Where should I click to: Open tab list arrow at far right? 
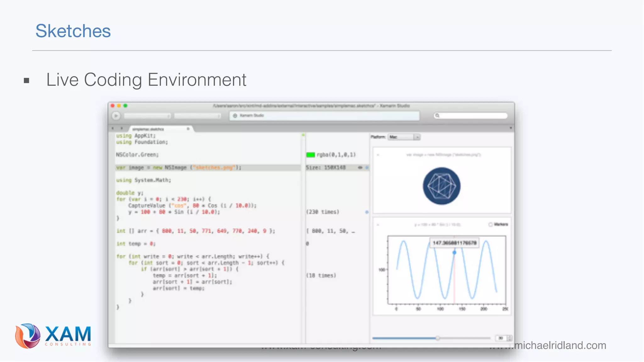pos(511,128)
